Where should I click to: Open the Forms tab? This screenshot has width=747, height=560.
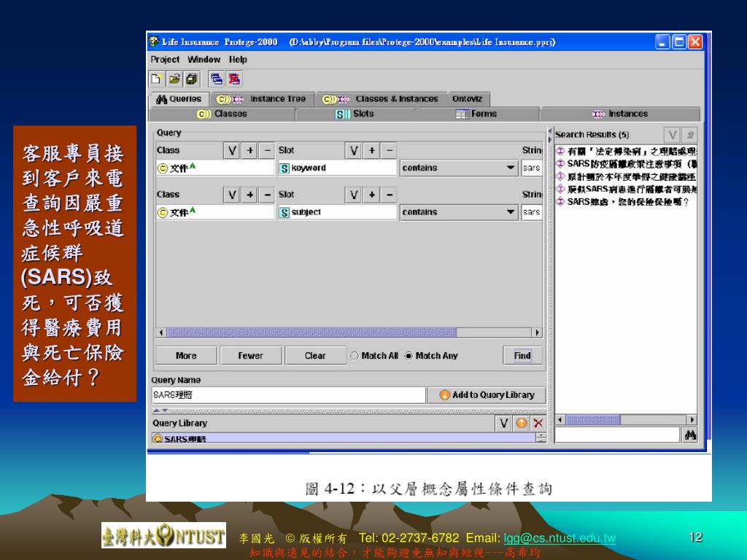tap(476, 114)
